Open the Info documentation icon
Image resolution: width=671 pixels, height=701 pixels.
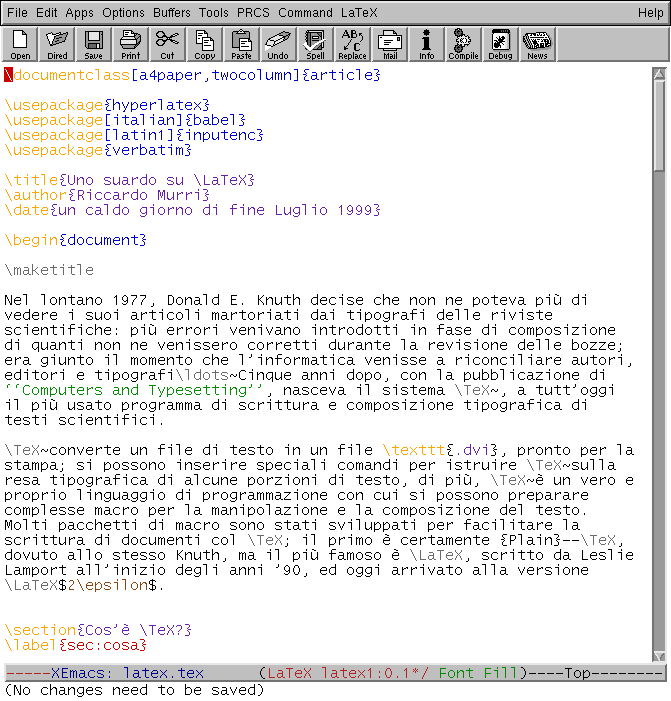(x=427, y=43)
